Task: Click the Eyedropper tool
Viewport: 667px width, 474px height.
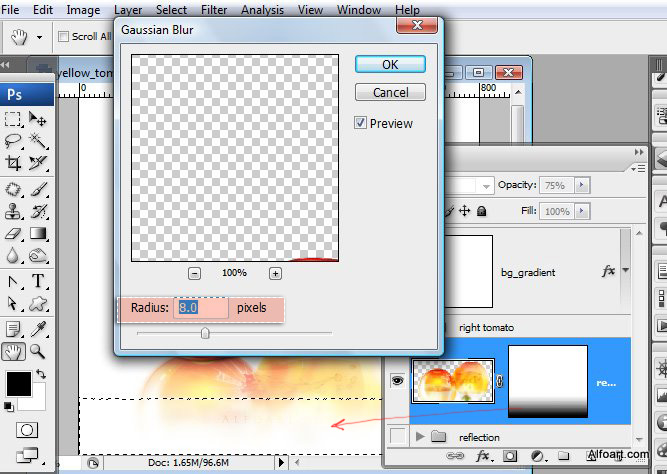Action: click(39, 328)
